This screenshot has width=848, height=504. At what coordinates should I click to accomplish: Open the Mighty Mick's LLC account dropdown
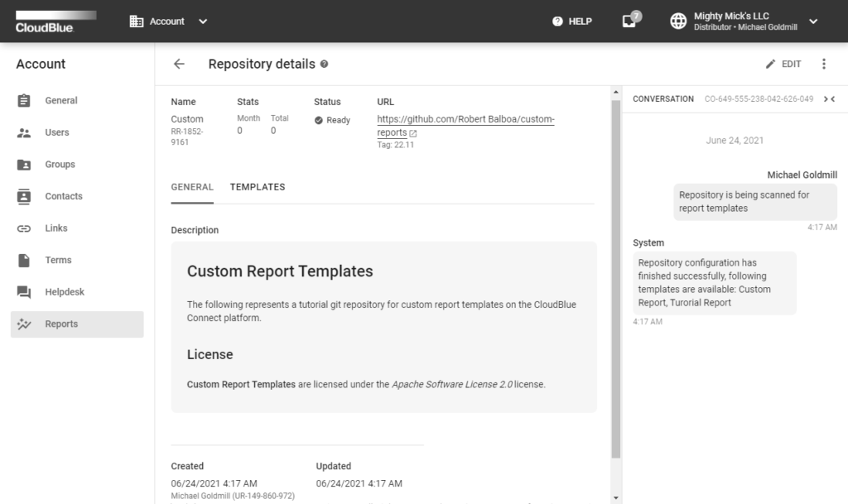pyautogui.click(x=812, y=21)
